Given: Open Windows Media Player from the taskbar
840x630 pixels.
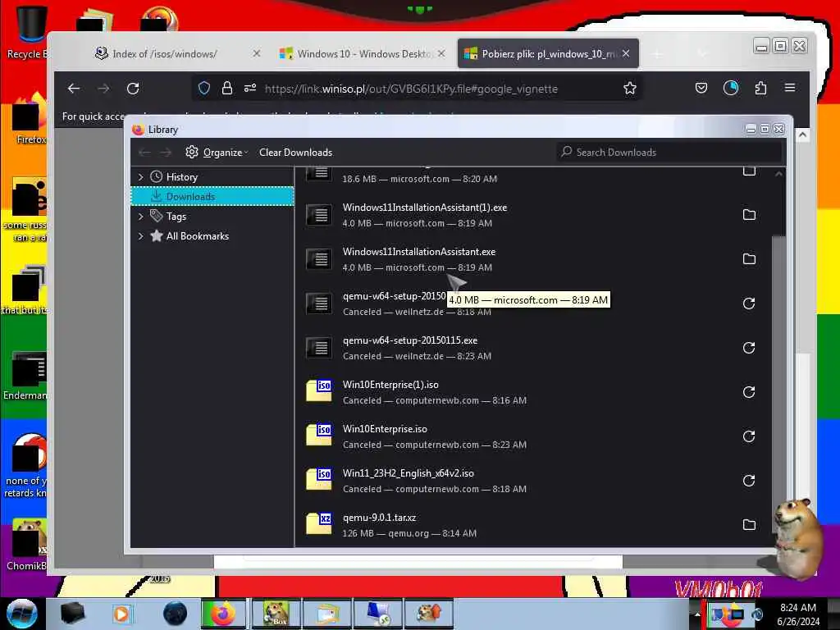Looking at the screenshot, I should pos(121,614).
